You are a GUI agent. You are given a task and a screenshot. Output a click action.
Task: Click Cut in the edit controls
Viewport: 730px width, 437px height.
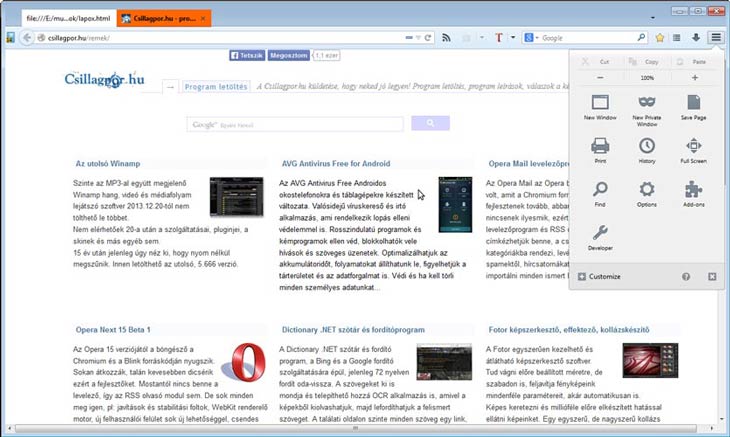(596, 61)
